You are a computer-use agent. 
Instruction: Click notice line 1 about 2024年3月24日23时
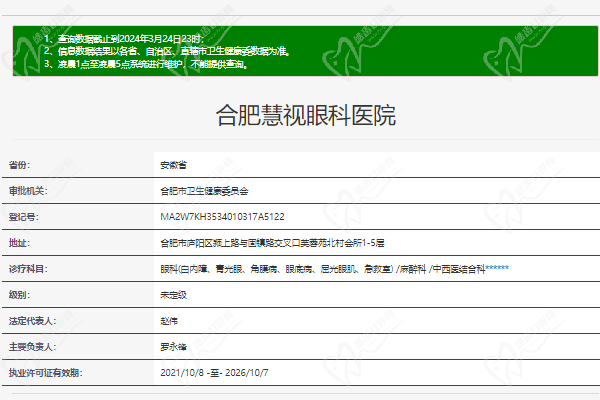(x=124, y=39)
